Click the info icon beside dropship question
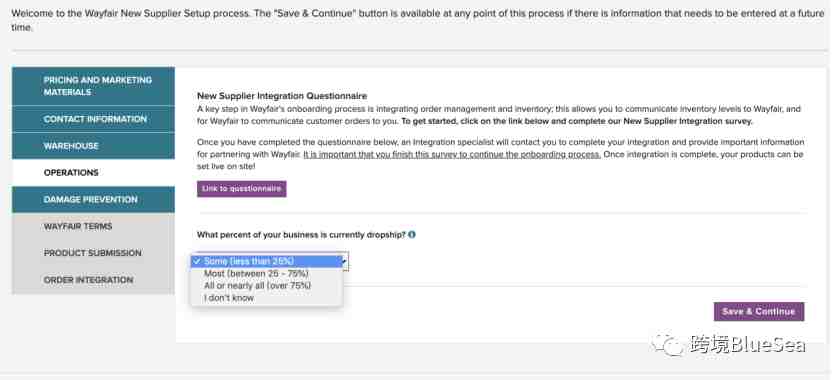Image resolution: width=832 pixels, height=380 pixels. [x=412, y=235]
